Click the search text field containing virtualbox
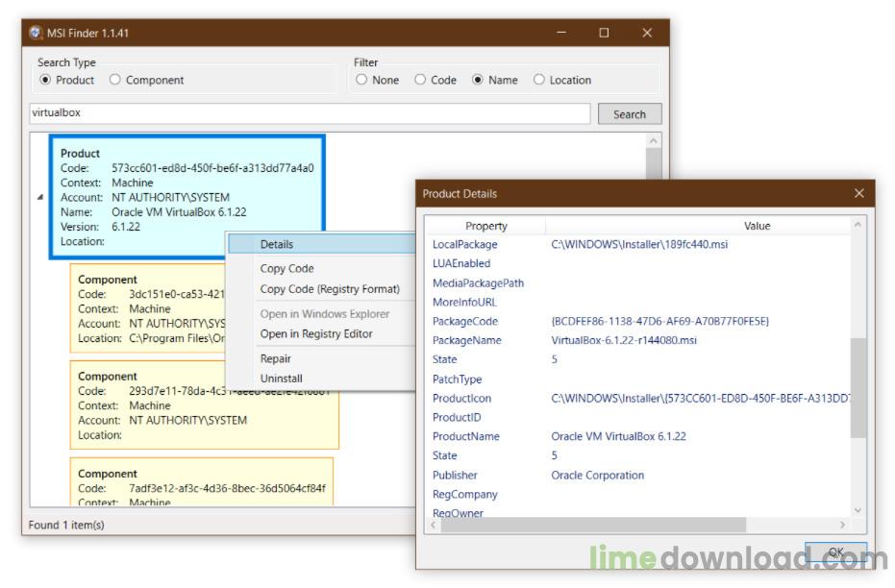 point(310,113)
